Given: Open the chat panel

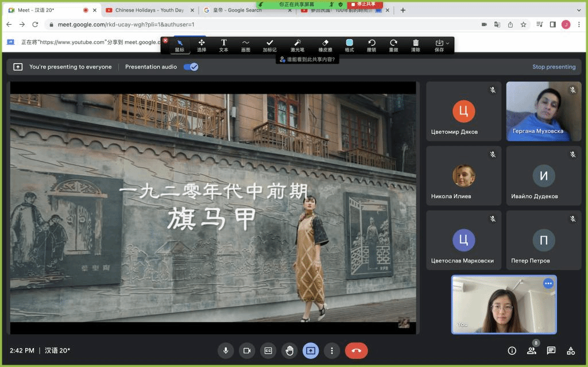Looking at the screenshot, I should click(x=551, y=350).
